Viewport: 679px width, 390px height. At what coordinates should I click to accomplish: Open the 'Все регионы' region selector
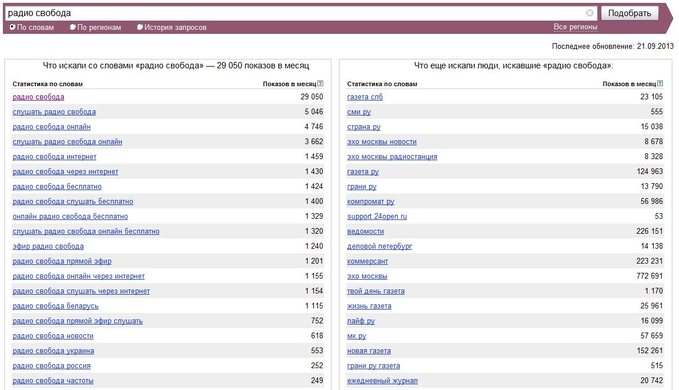pos(575,27)
